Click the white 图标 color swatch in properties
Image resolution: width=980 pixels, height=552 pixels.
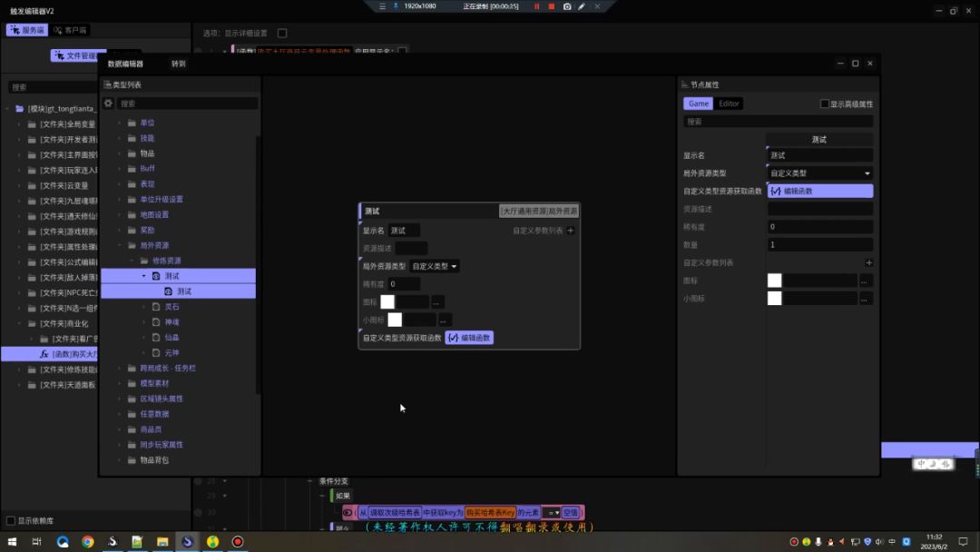click(x=774, y=281)
